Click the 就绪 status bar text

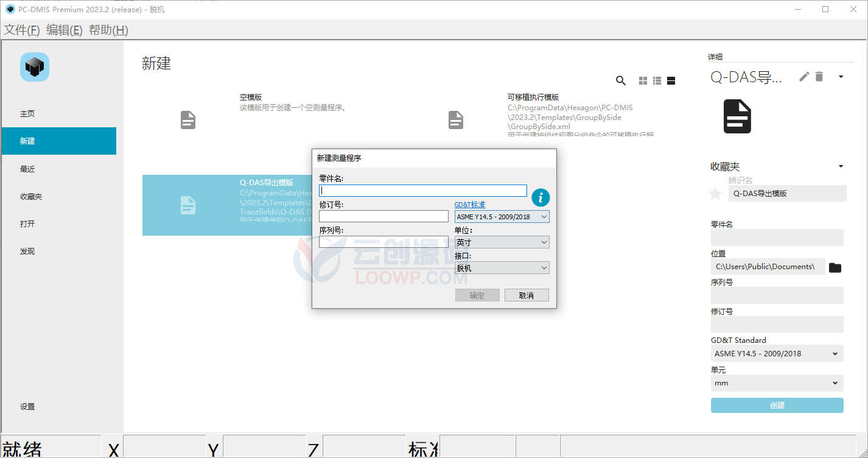[x=23, y=449]
